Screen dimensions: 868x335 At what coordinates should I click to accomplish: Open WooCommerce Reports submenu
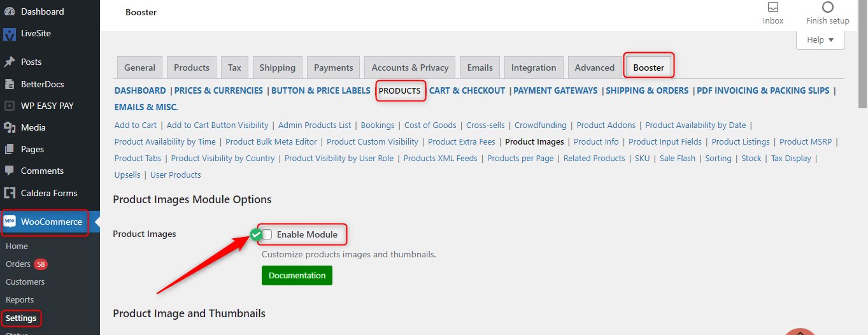click(20, 299)
